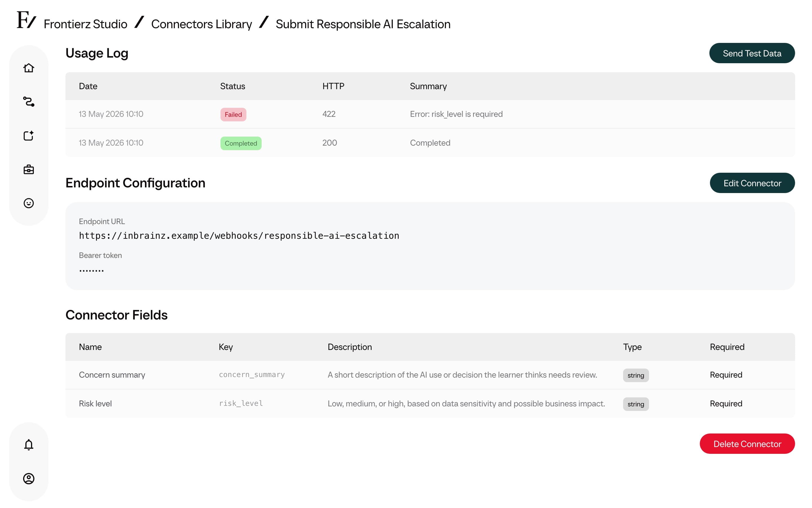
Task: Click the Send Test Data button
Action: [752, 53]
